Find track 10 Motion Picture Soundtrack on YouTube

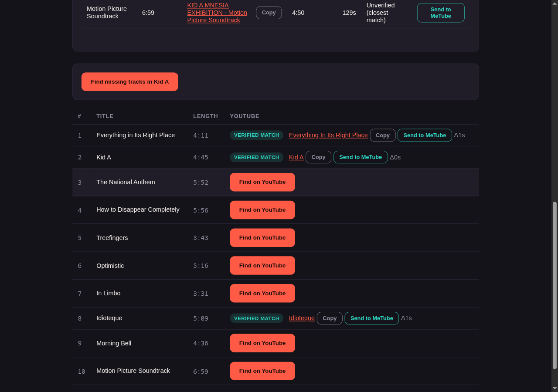(x=262, y=371)
